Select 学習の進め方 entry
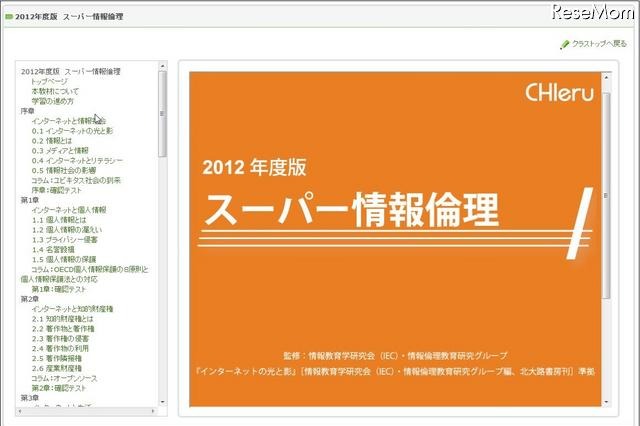 pos(53,101)
